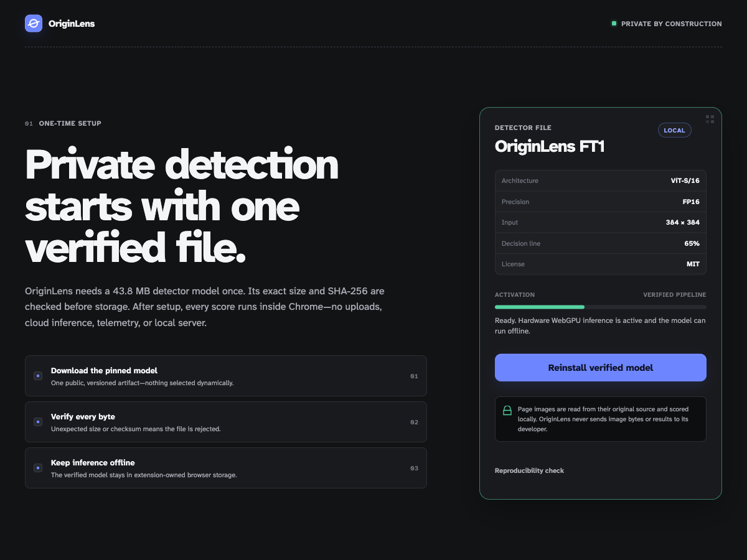The image size is (747, 560).
Task: Click the Download the pinned model bullet icon
Action: point(38,376)
